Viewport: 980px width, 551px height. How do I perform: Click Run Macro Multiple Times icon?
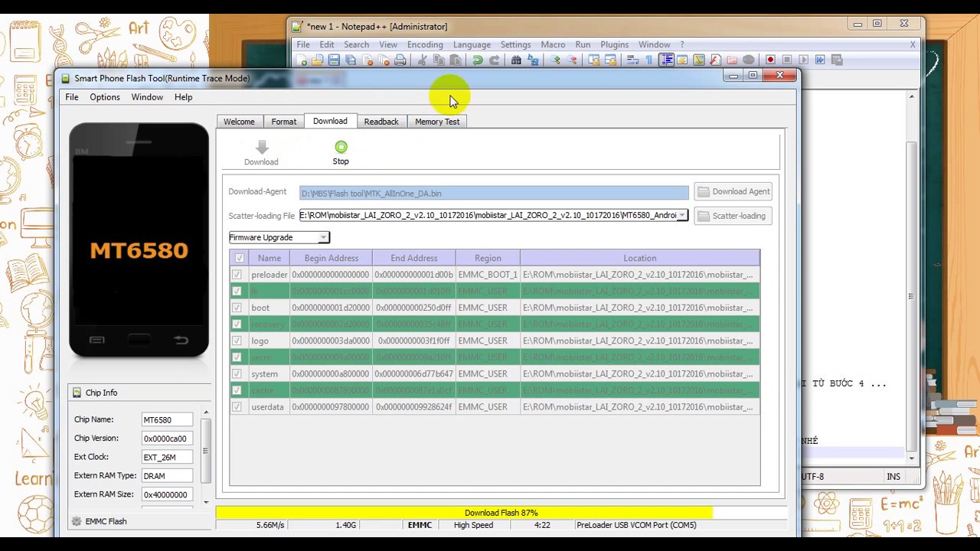point(820,60)
